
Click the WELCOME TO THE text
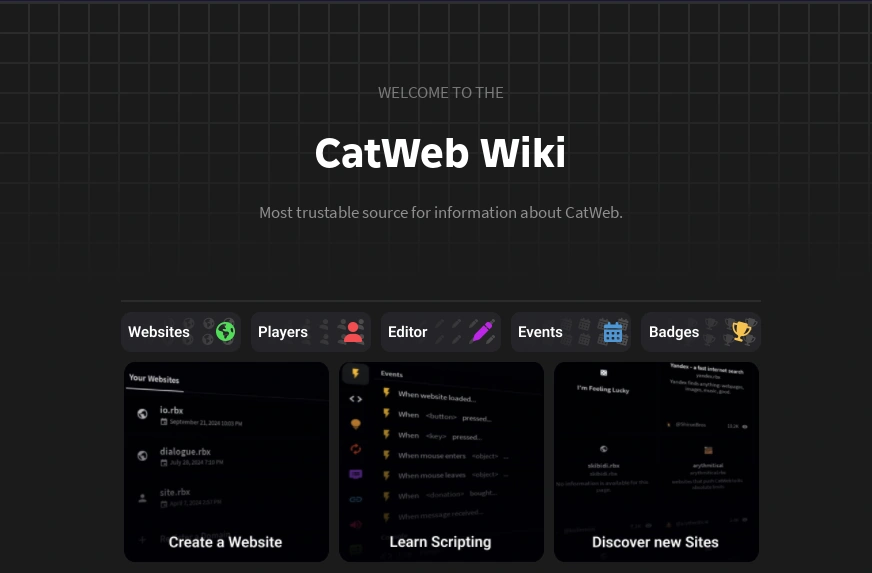[x=440, y=92]
